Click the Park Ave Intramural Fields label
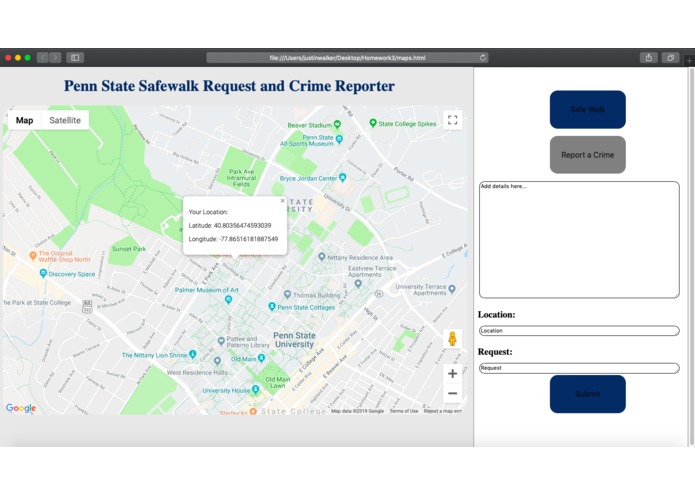This screenshot has height=494, width=695. (242, 178)
